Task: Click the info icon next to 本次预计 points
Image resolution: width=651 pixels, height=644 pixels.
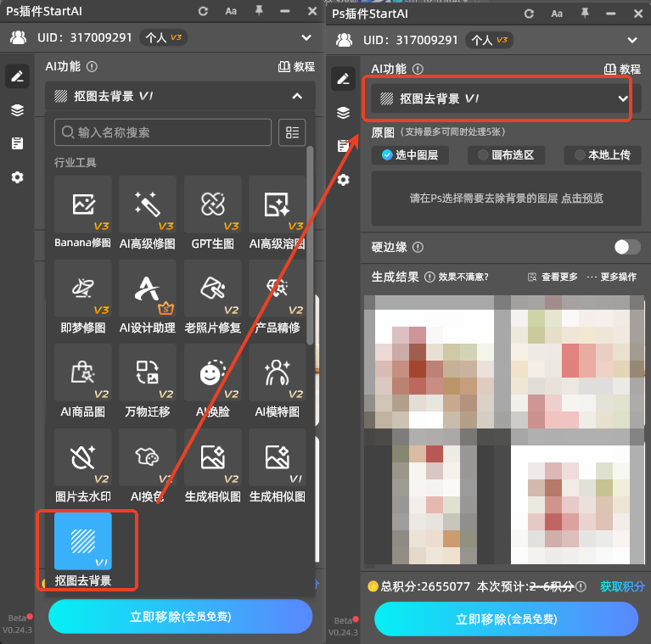Action: (x=581, y=586)
